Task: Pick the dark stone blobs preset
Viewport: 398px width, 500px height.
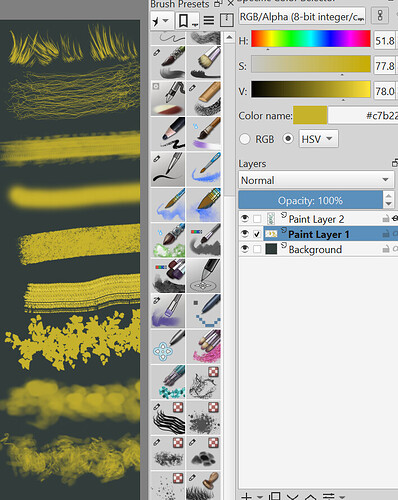Action: [204, 453]
